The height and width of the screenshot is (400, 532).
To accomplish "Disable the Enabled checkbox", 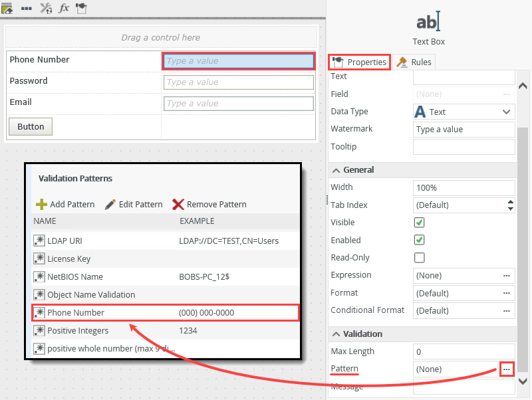I will point(419,240).
